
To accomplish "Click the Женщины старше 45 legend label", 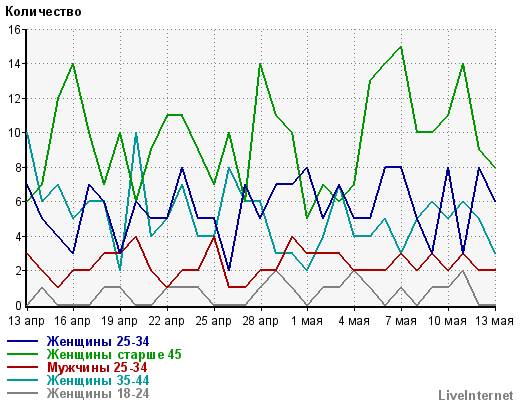I will [114, 354].
